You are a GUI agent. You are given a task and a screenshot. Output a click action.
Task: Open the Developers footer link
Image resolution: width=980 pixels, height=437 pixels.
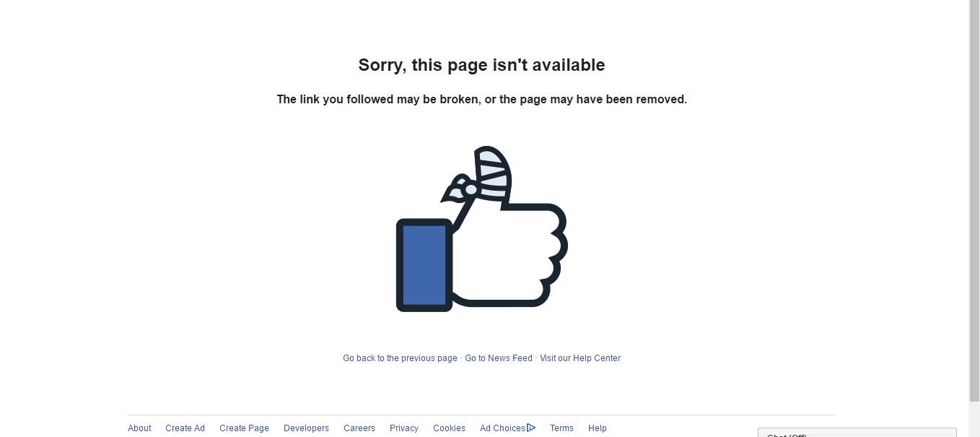coord(306,428)
